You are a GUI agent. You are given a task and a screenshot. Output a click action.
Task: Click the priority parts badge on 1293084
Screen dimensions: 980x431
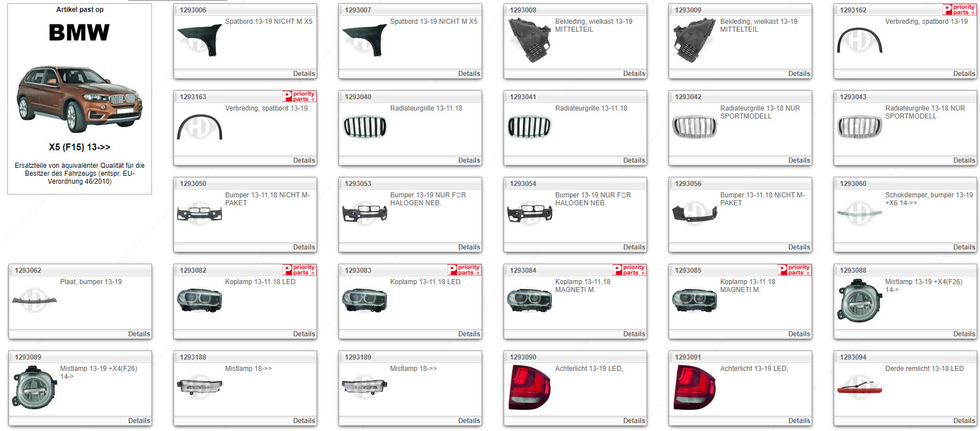tap(629, 270)
